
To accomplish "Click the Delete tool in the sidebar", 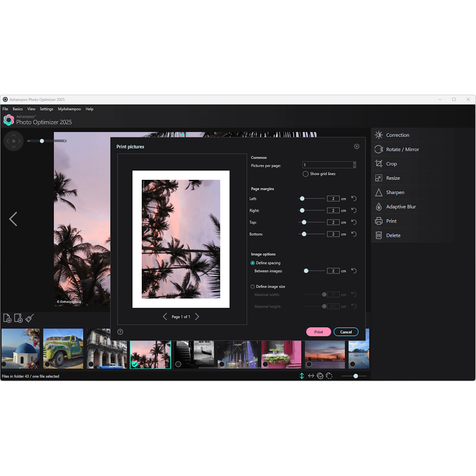I will point(393,235).
